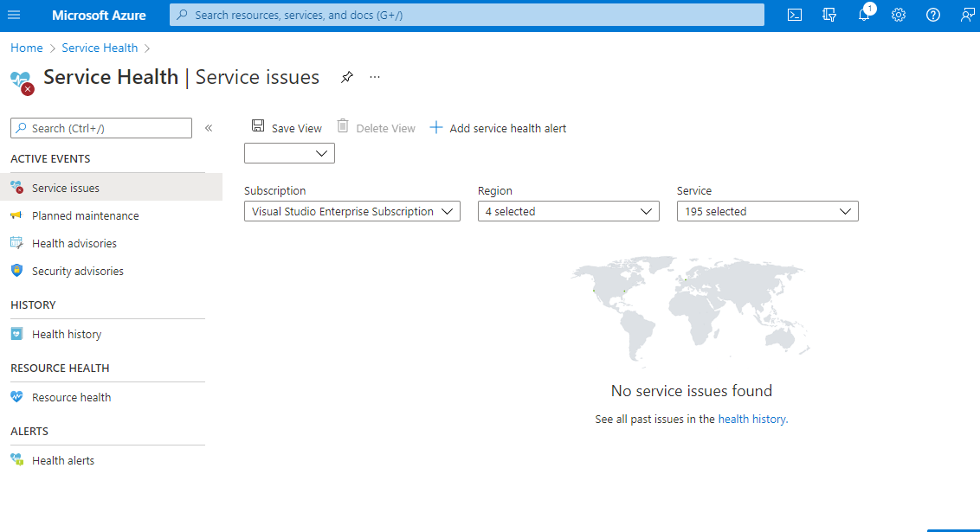Open the help and support menu

coord(932,15)
